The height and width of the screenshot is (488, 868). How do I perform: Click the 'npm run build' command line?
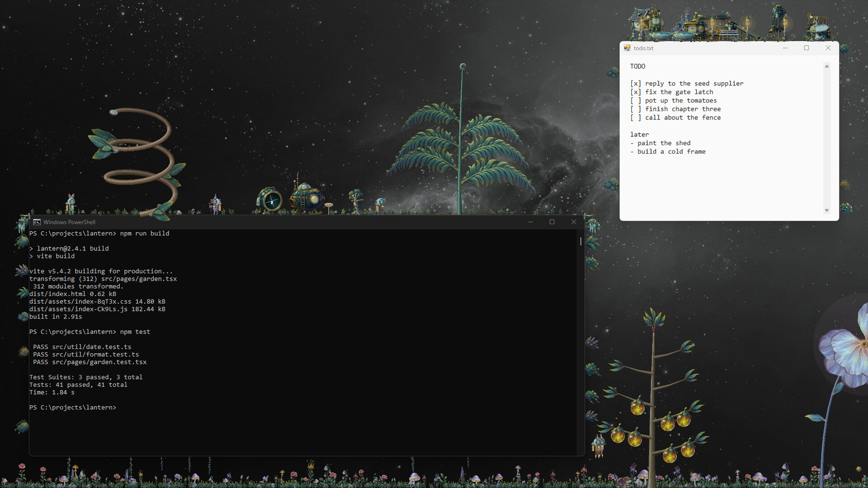99,234
